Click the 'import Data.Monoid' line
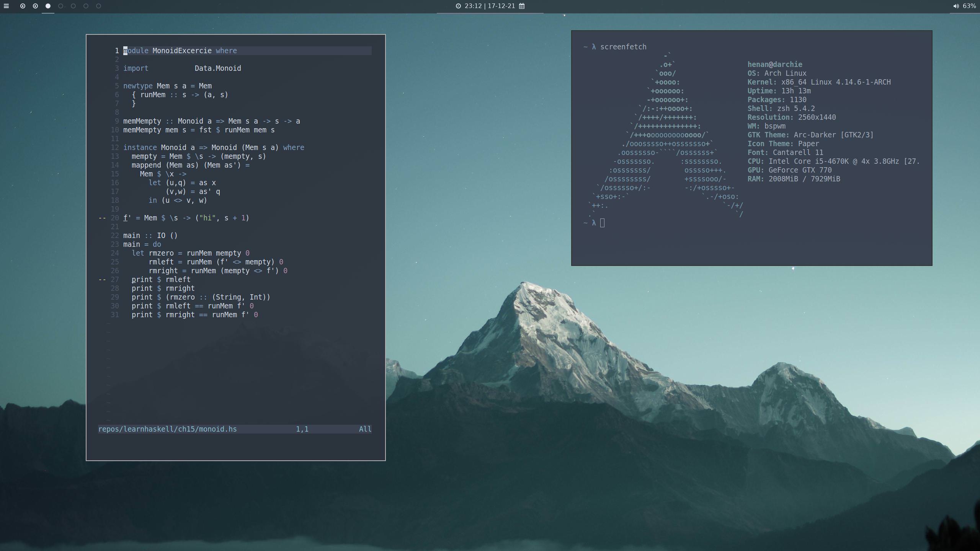The width and height of the screenshot is (980, 551). tap(182, 68)
